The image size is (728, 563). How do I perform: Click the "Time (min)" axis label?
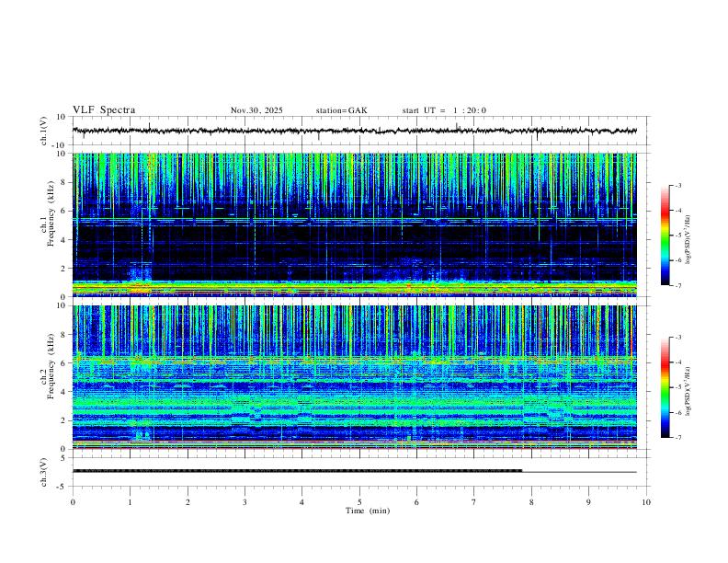pyautogui.click(x=368, y=511)
